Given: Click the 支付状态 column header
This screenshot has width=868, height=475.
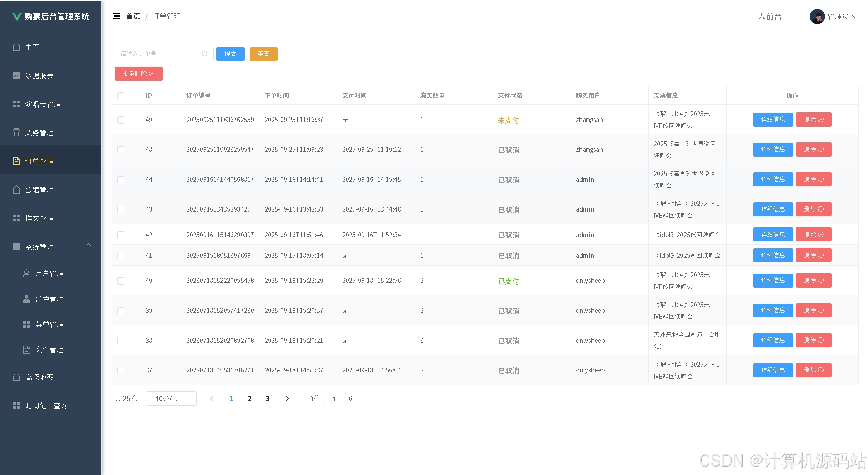Looking at the screenshot, I should (x=510, y=95).
